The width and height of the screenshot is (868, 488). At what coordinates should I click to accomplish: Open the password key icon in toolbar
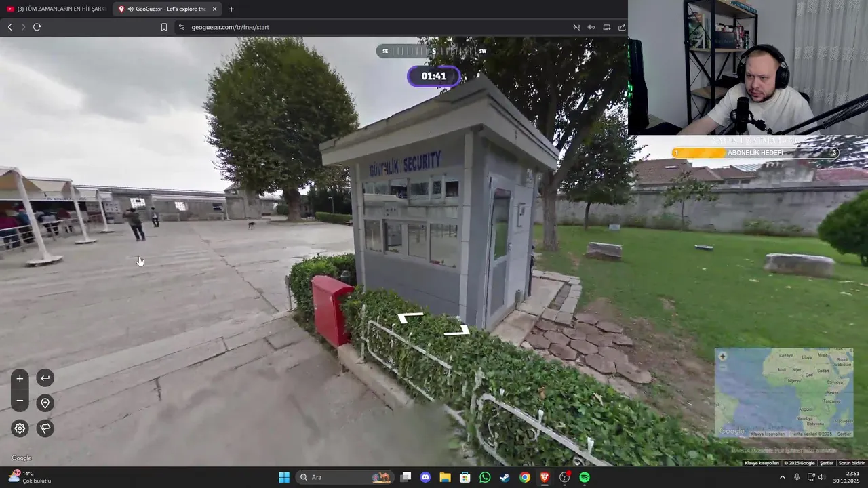point(591,27)
